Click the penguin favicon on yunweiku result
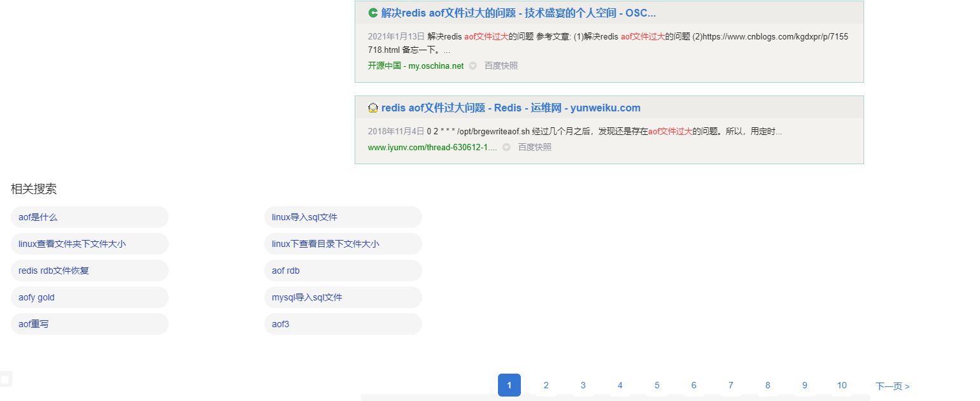The height and width of the screenshot is (401, 980). tap(373, 107)
